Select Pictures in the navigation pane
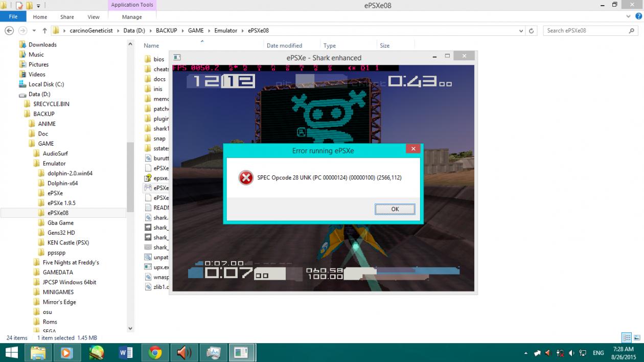Screen dimensions: 644x362 (x=38, y=64)
